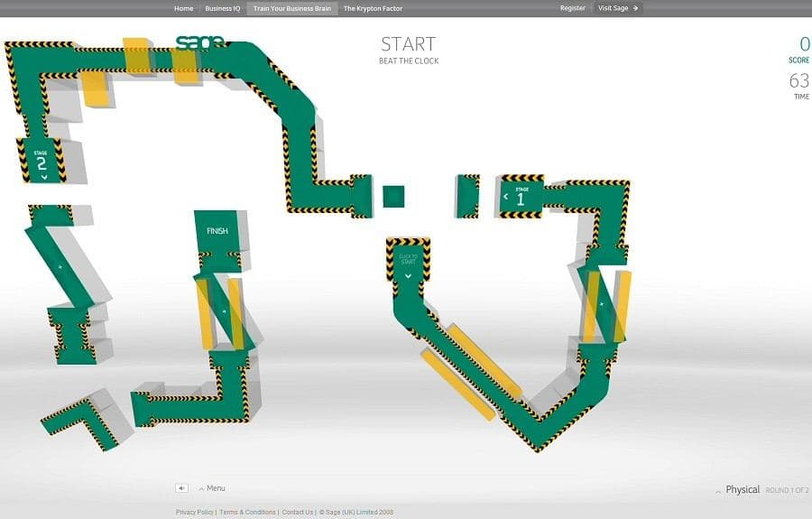Select the Train Your Business Brain tab
Image resolution: width=812 pixels, height=519 pixels.
[x=292, y=8]
